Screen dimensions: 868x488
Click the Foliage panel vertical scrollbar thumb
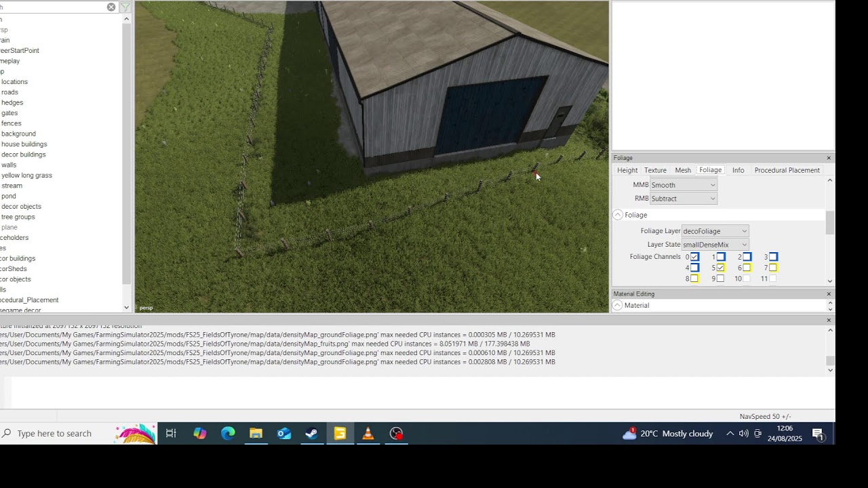830,222
